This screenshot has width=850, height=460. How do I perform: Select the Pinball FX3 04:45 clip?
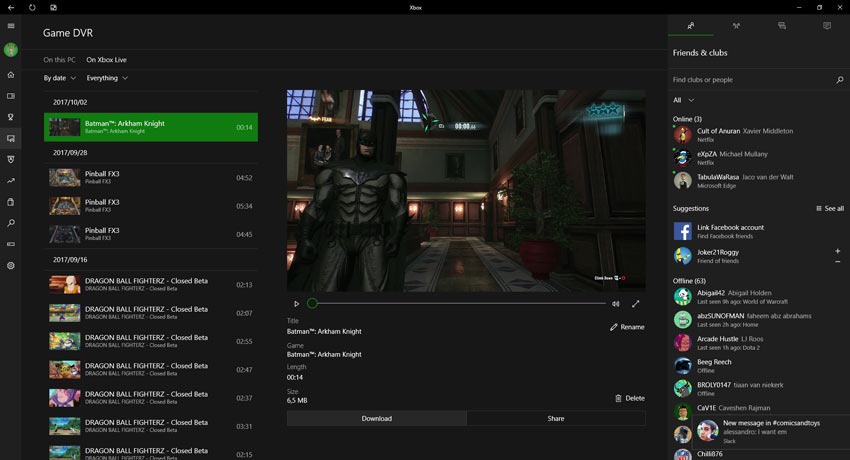(151, 234)
